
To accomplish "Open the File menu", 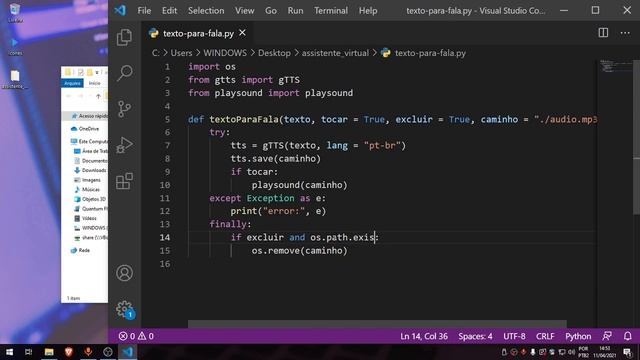I will pyautogui.click(x=144, y=11).
